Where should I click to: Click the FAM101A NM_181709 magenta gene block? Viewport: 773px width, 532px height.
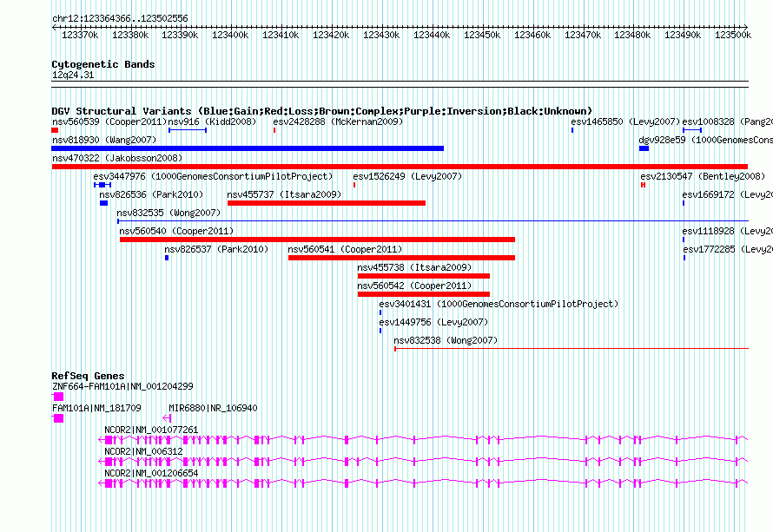point(57,418)
